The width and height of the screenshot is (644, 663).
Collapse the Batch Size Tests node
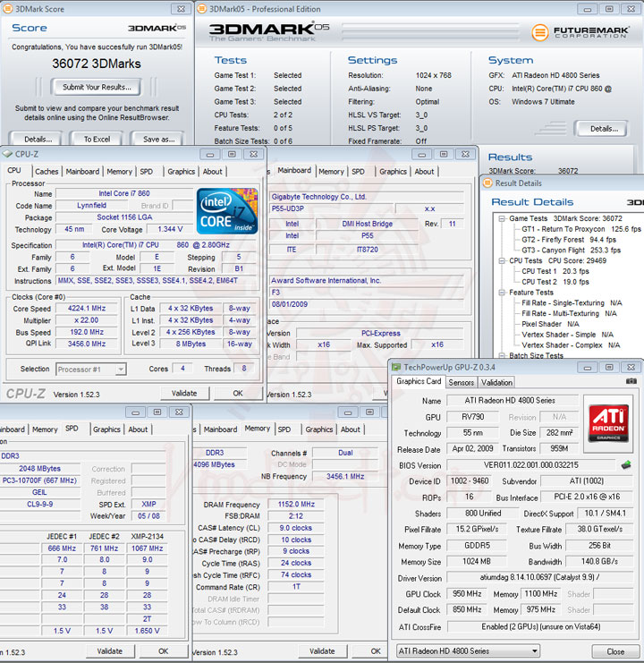tap(502, 355)
